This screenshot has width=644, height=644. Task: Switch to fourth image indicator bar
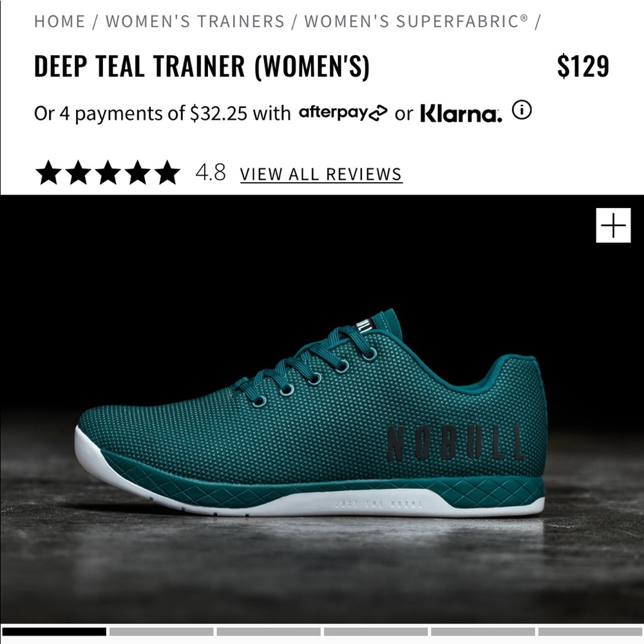(376, 631)
